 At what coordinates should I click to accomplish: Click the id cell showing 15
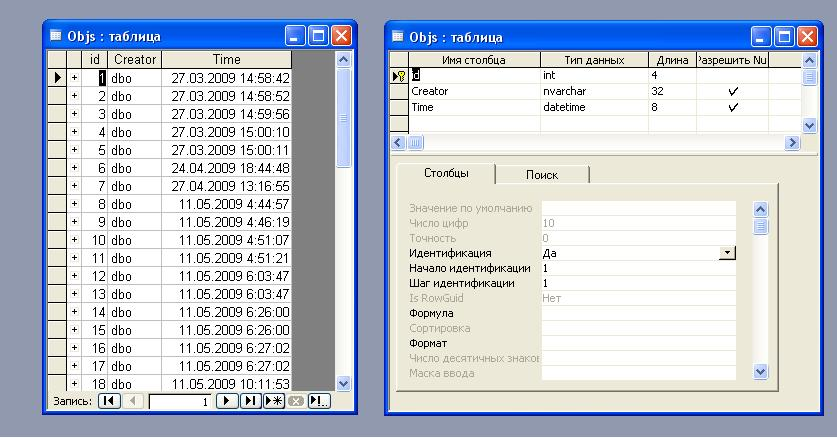click(94, 330)
